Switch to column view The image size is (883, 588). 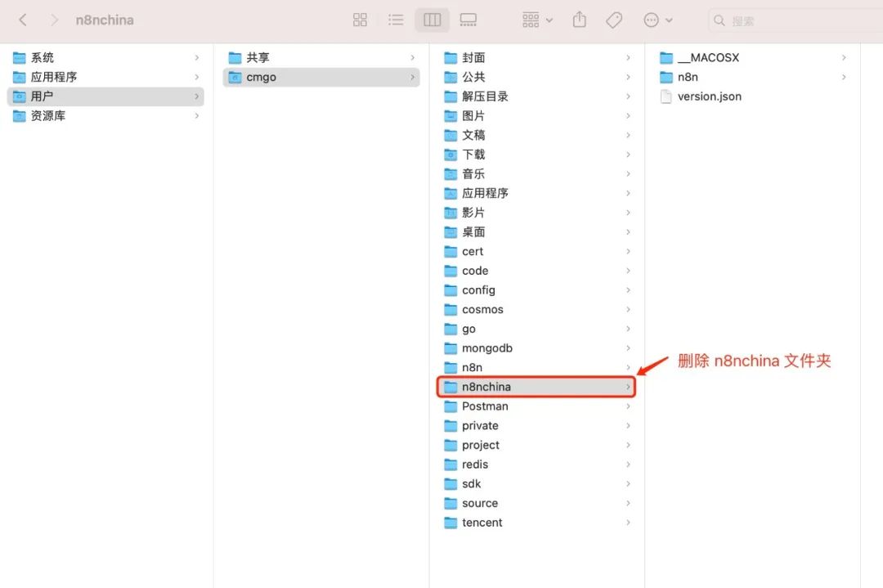(x=432, y=20)
